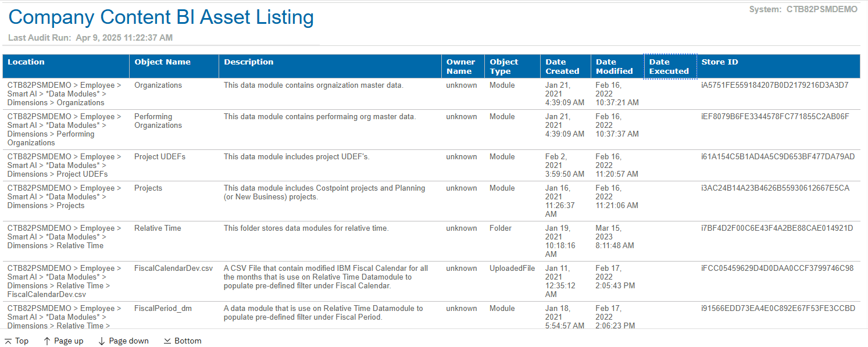Select the Date Created column header
This screenshot has width=868, height=347.
pyautogui.click(x=562, y=66)
